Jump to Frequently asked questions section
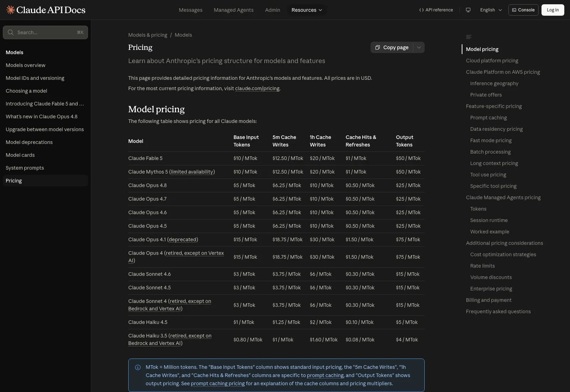 click(x=498, y=311)
